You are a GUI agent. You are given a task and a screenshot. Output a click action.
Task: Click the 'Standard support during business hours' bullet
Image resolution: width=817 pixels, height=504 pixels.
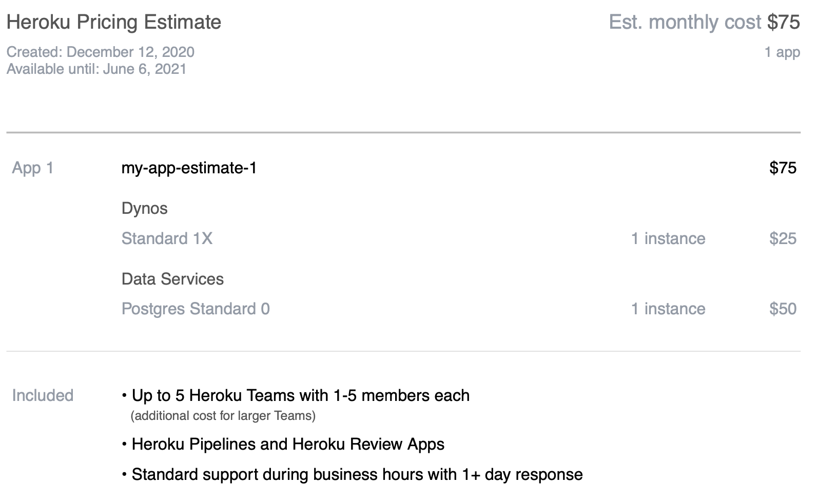(x=352, y=474)
